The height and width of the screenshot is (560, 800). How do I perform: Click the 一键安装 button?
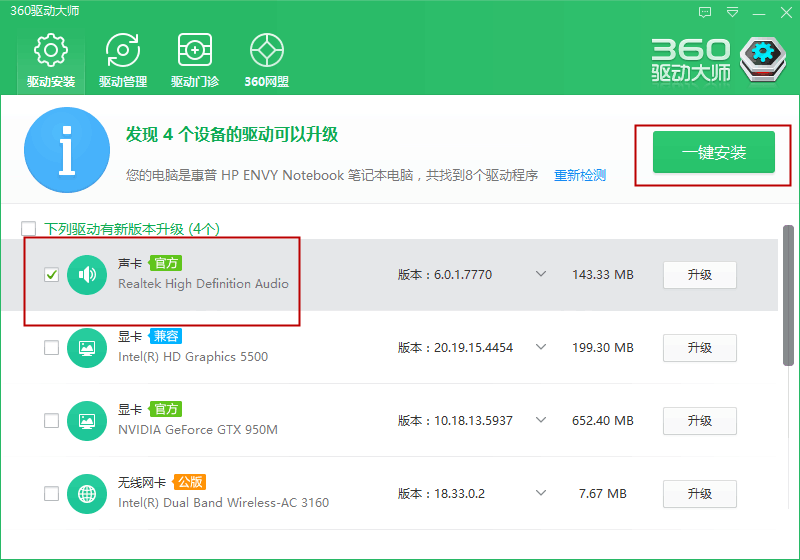(714, 152)
